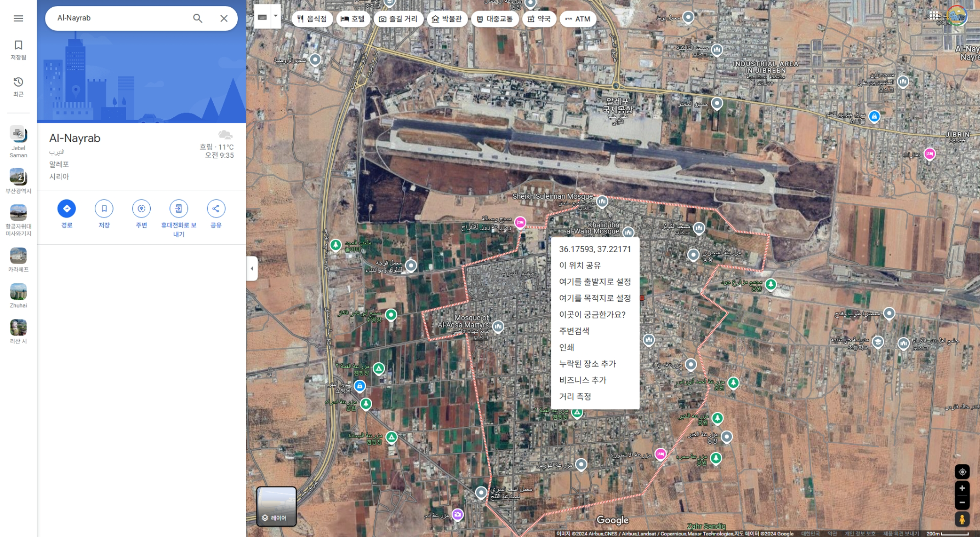
Task: Select 인쇄 to print map
Action: 595,347
